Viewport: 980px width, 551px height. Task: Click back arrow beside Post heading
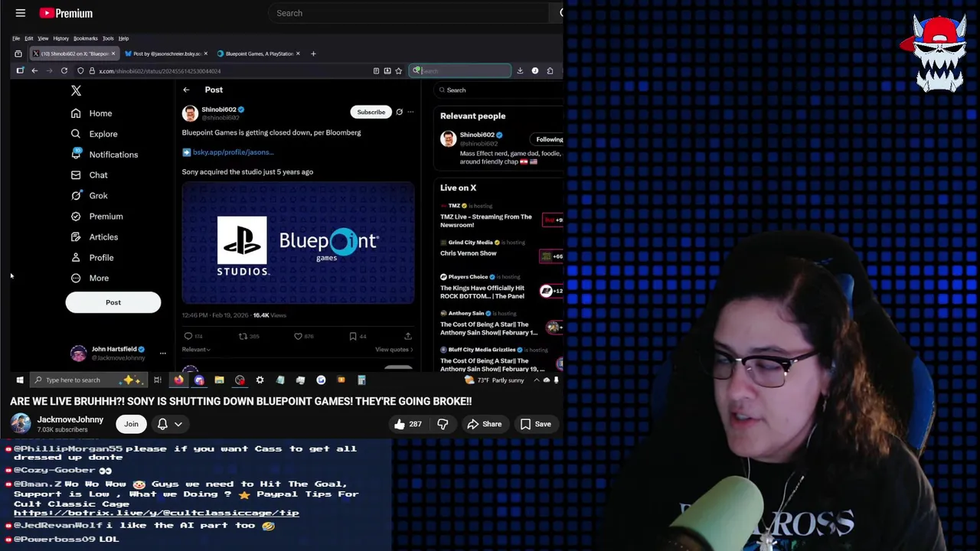point(186,90)
